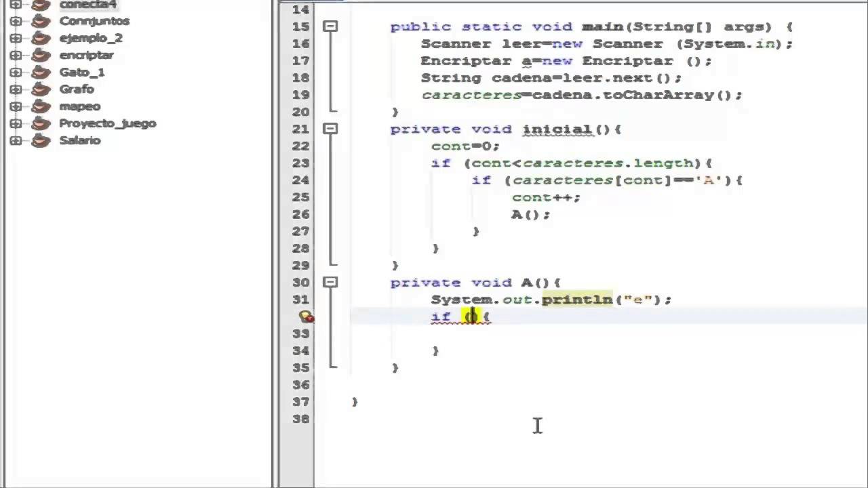
Task: Click line number 30 in gutter
Action: pos(301,282)
